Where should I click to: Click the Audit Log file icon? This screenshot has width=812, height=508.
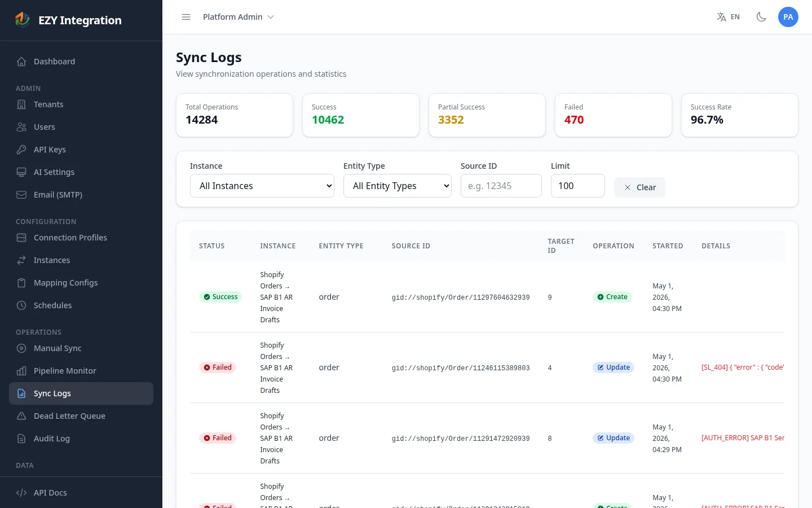click(21, 439)
